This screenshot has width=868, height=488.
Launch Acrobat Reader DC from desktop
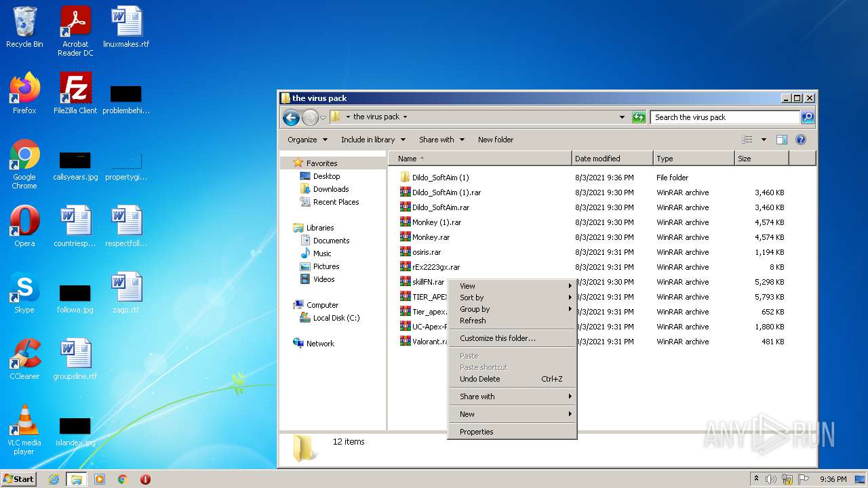75,30
